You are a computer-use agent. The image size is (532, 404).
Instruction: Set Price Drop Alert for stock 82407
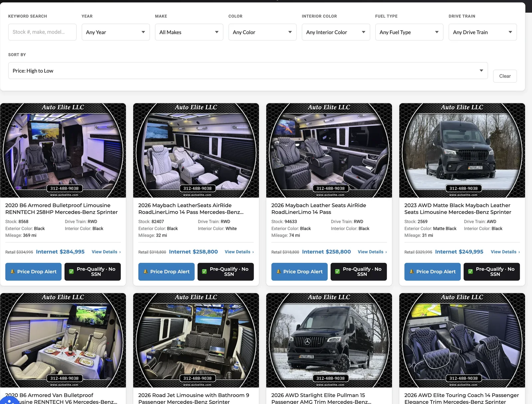pyautogui.click(x=166, y=272)
